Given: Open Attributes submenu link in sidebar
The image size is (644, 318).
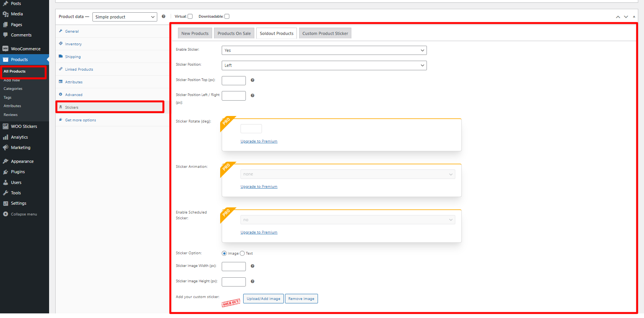Looking at the screenshot, I should pyautogui.click(x=12, y=106).
